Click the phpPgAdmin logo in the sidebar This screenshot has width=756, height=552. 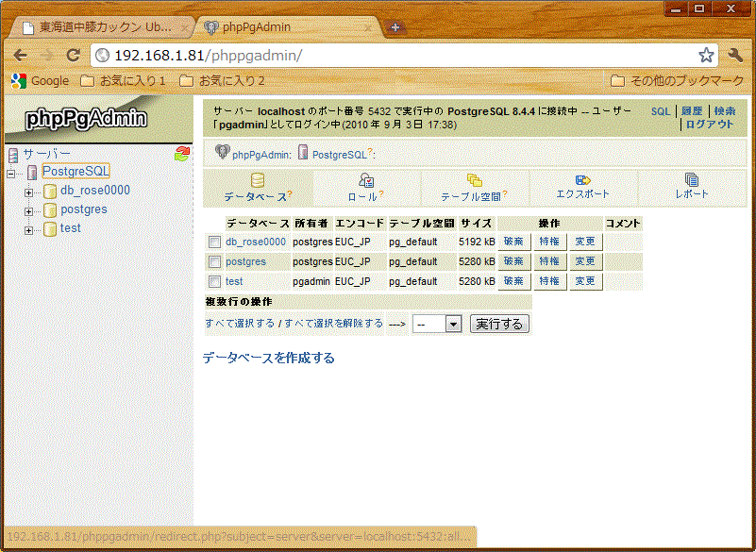click(86, 119)
